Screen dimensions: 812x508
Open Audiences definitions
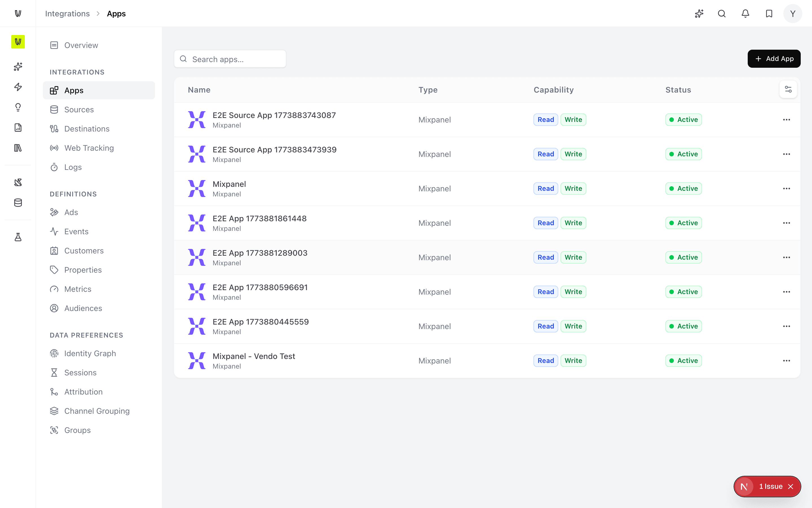(99, 308)
